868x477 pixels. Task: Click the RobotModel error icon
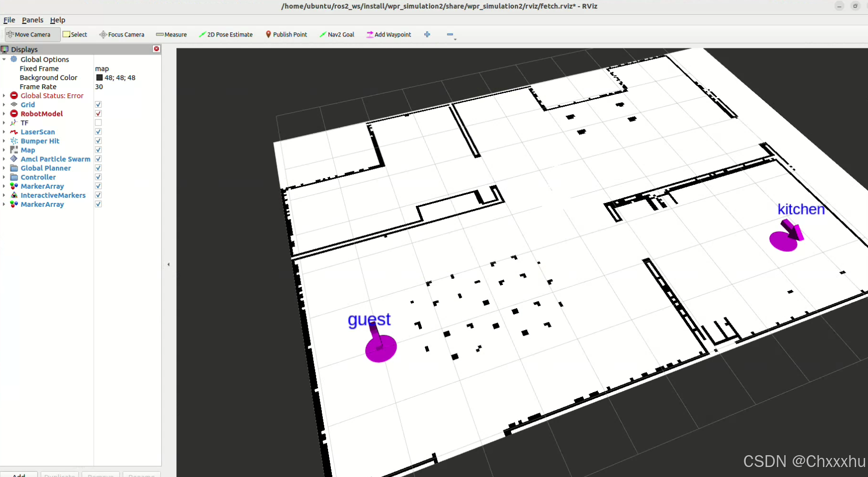pyautogui.click(x=14, y=113)
